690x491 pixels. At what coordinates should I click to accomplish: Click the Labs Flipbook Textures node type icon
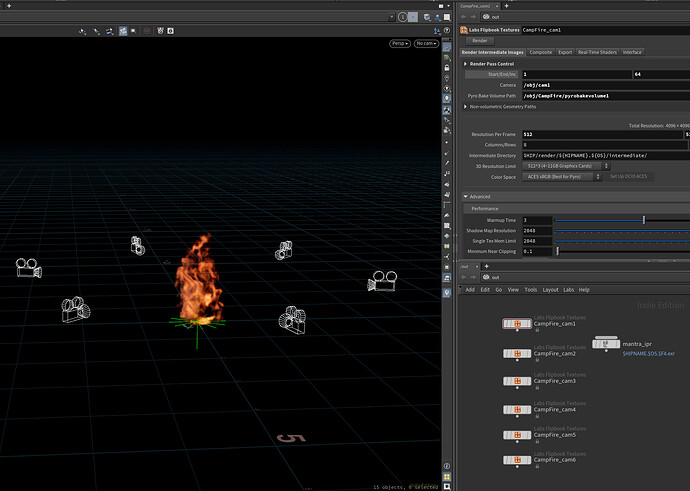463,30
